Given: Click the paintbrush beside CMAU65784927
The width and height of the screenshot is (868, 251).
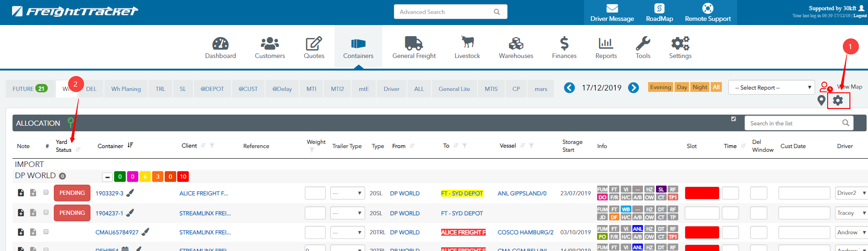Looking at the screenshot, I should tap(145, 232).
